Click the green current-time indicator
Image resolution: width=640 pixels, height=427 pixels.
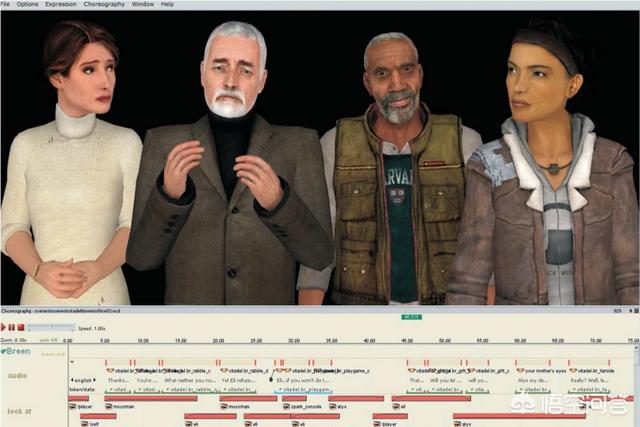(411, 317)
